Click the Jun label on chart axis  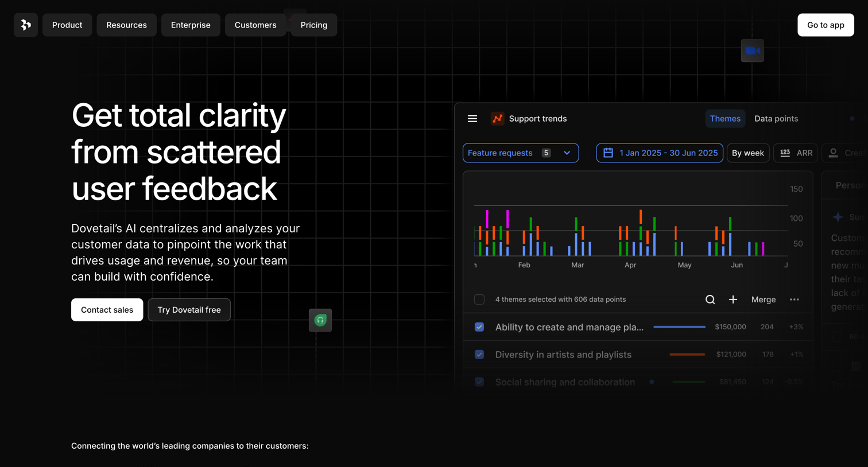[737, 265]
